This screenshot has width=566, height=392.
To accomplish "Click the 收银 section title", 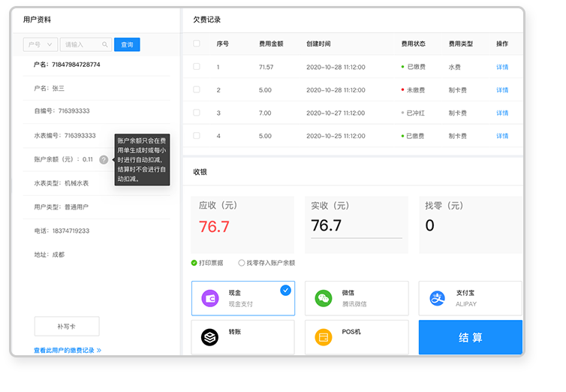I will click(x=200, y=172).
